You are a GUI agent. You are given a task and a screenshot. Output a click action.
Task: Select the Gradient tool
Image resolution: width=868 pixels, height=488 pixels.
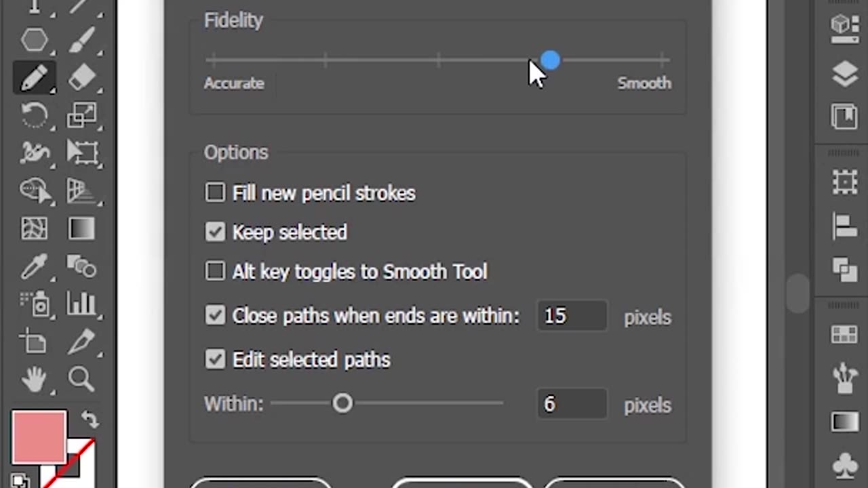click(81, 228)
